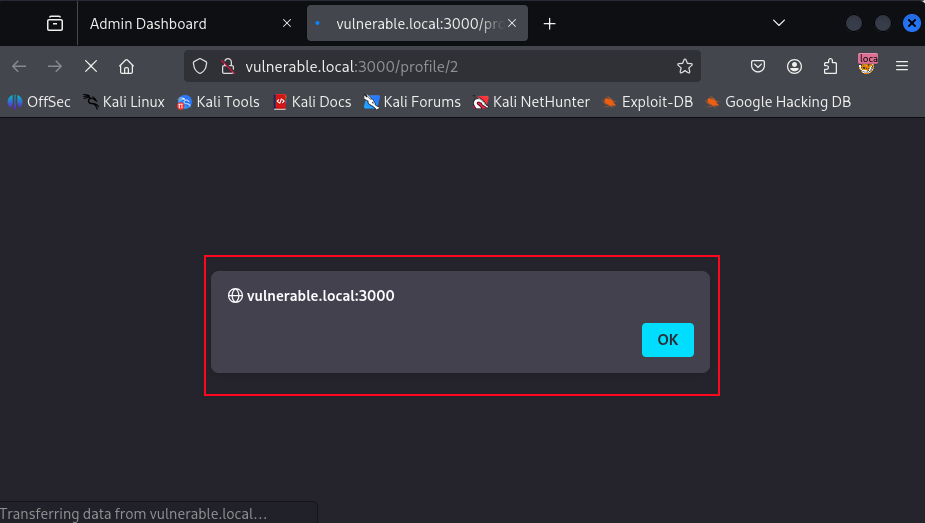This screenshot has height=523, width=925.
Task: Click the Transferring data status text
Action: [x=134, y=514]
